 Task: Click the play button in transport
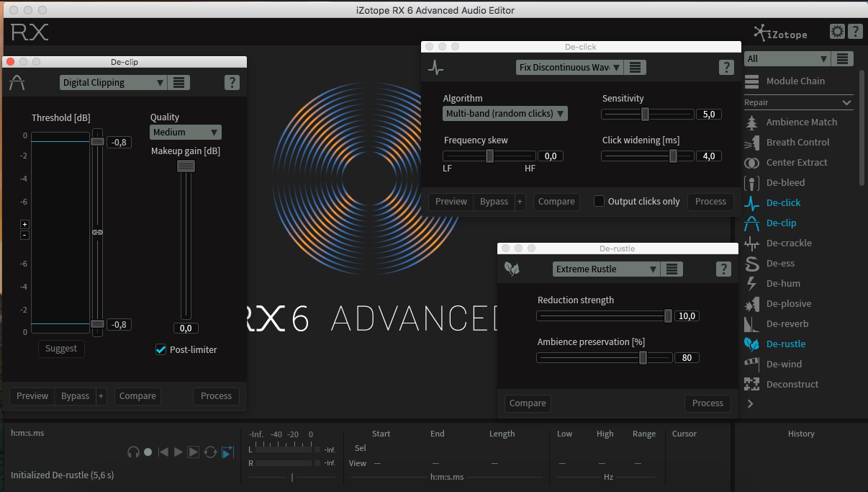(178, 452)
